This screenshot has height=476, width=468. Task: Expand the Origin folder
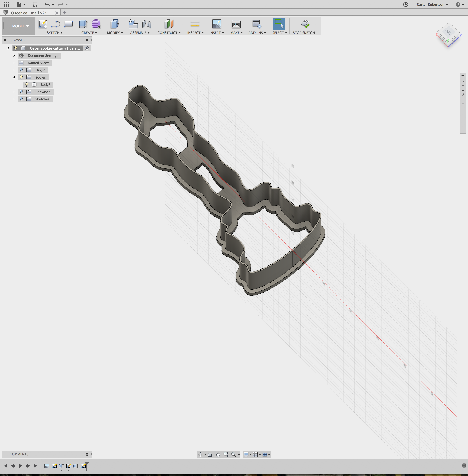[x=13, y=70]
